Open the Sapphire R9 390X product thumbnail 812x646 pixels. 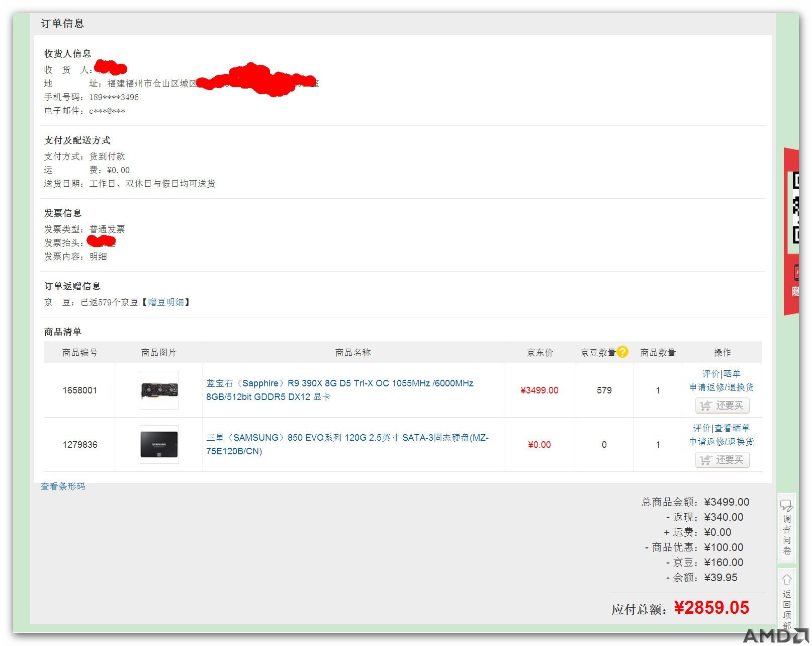coord(159,390)
